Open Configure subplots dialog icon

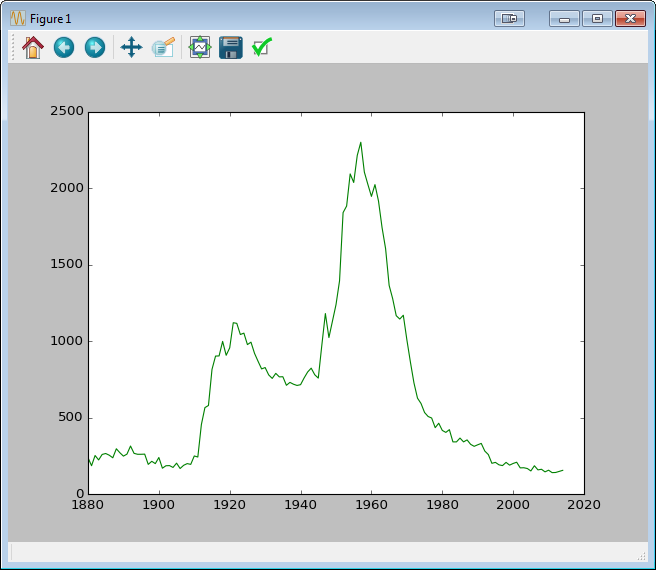pyautogui.click(x=200, y=47)
